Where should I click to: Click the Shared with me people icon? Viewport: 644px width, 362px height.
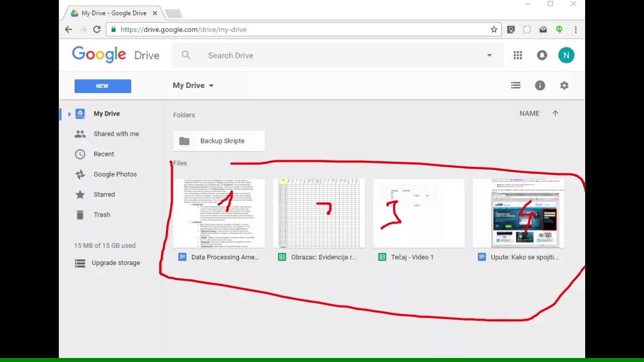pos(80,134)
